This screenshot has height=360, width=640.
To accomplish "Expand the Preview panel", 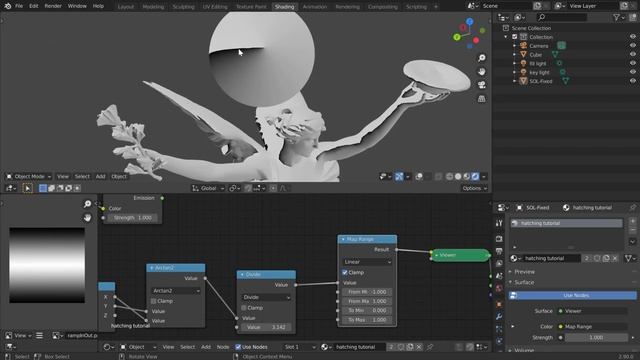I will [524, 272].
